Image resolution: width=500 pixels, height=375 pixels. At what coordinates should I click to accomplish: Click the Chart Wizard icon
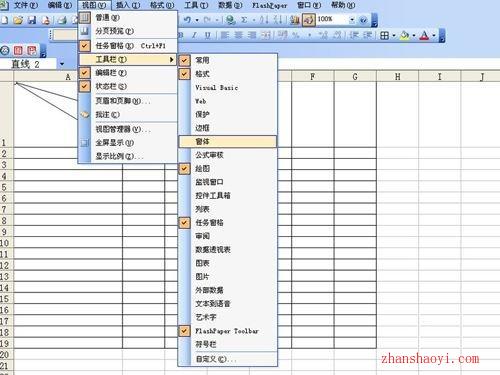294,20
